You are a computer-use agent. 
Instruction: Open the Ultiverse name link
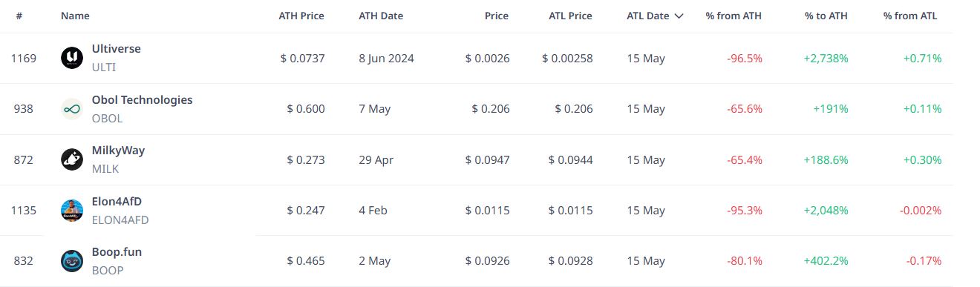pyautogui.click(x=116, y=49)
